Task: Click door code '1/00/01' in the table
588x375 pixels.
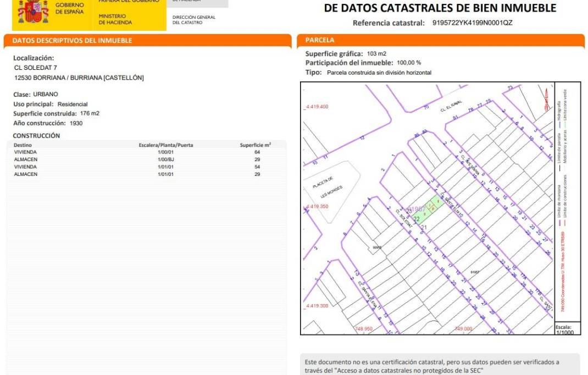Action: (x=166, y=152)
